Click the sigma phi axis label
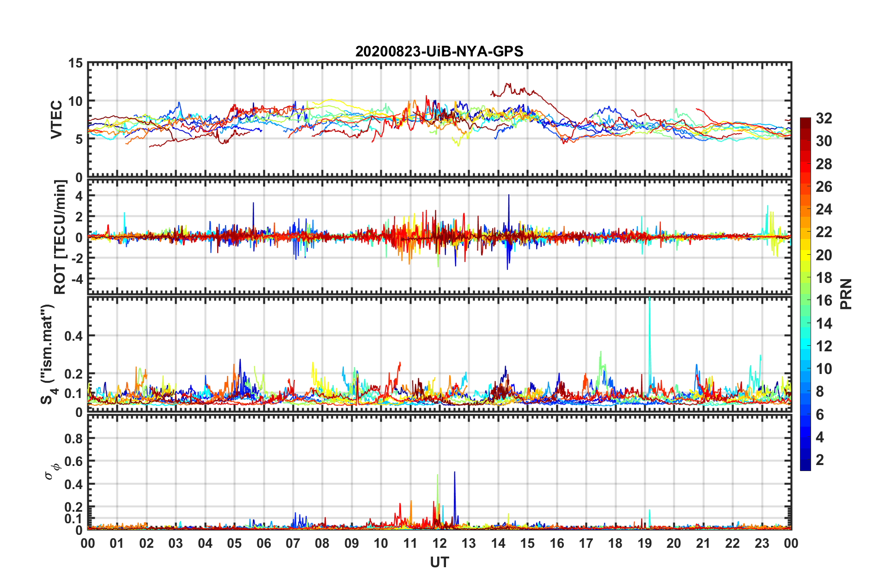 (x=52, y=471)
